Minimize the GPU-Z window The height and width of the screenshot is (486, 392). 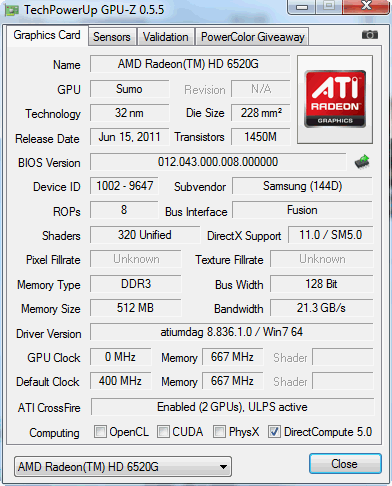pyautogui.click(x=302, y=7)
